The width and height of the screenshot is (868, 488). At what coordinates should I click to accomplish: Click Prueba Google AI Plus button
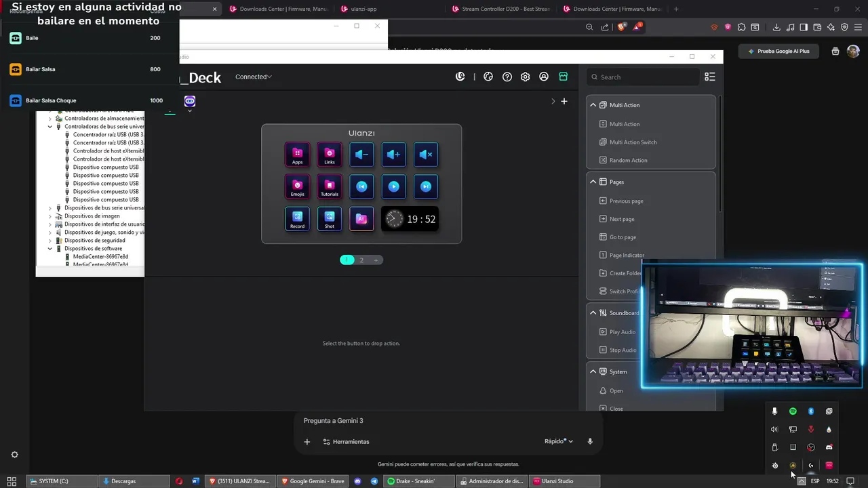pos(778,51)
